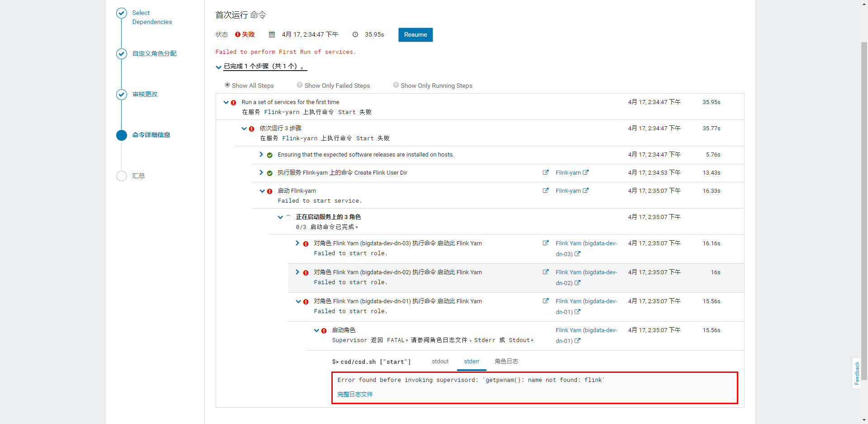Select Show Only Running Steps

396,85
